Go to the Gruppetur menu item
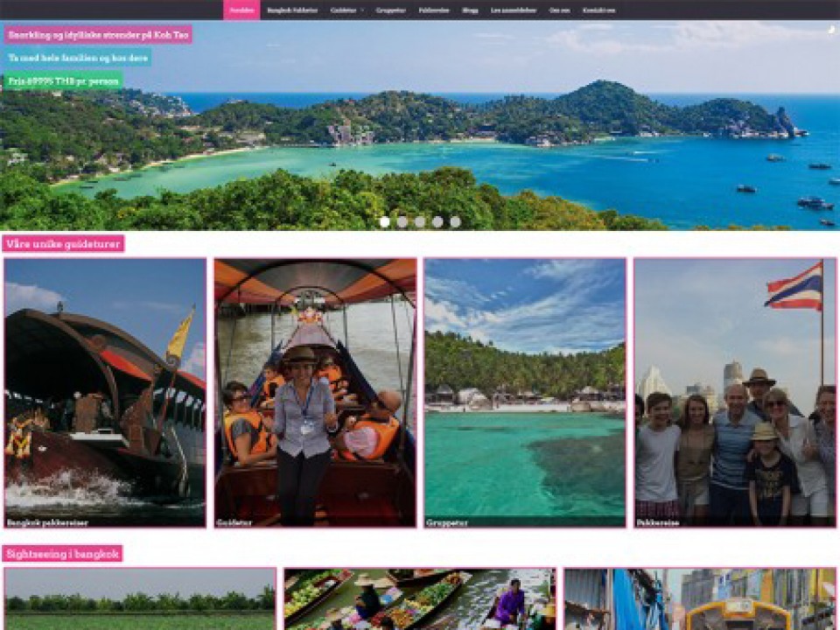The height and width of the screenshot is (630, 840). [x=390, y=10]
